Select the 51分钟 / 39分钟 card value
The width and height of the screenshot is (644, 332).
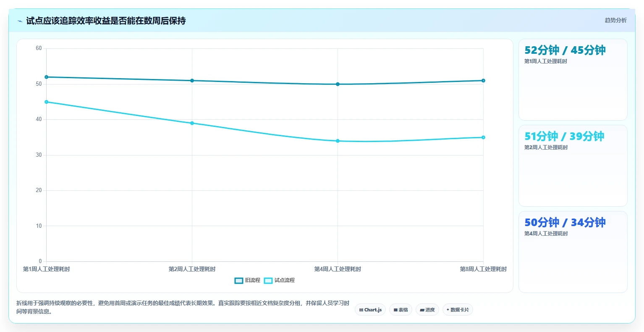coord(564,136)
